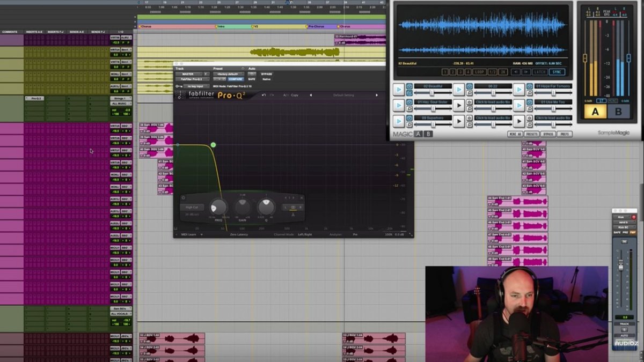Select cue point 3 in Magic AB
644x362 pixels.
coord(460,72)
